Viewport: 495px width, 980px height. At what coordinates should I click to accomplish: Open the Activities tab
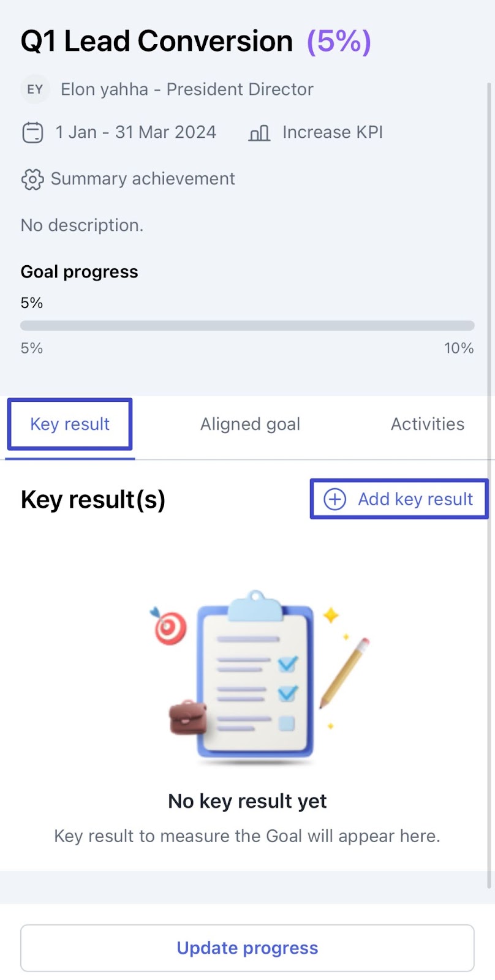coord(428,424)
